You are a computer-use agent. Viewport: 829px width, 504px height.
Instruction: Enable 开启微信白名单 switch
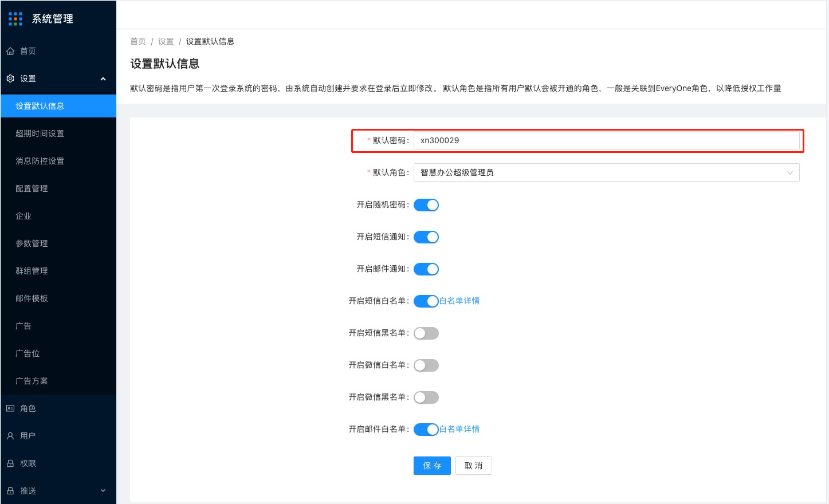(x=426, y=365)
